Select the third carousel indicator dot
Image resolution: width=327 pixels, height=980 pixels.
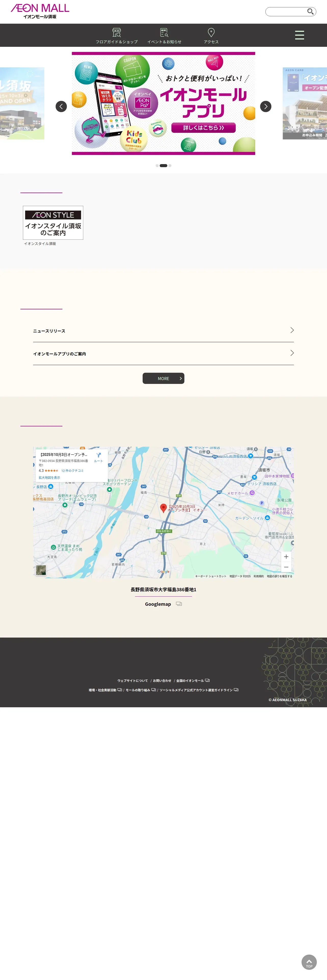(x=170, y=165)
